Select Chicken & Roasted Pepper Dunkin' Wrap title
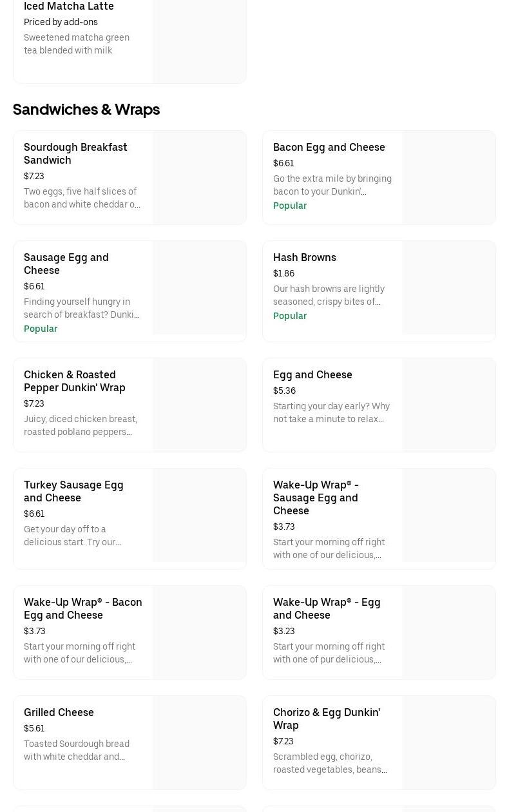The height and width of the screenshot is (812, 518). point(74,381)
